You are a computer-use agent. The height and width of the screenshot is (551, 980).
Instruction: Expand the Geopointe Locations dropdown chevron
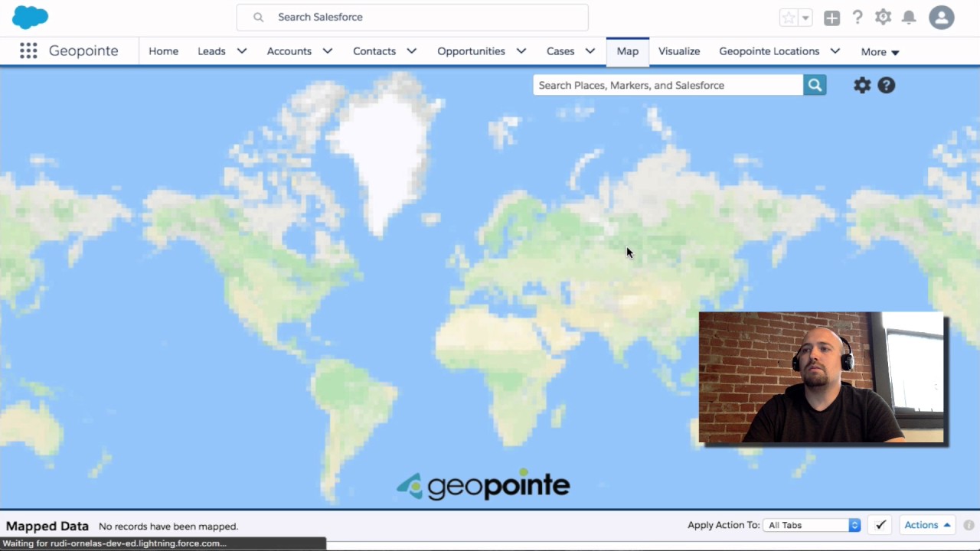pyautogui.click(x=835, y=51)
